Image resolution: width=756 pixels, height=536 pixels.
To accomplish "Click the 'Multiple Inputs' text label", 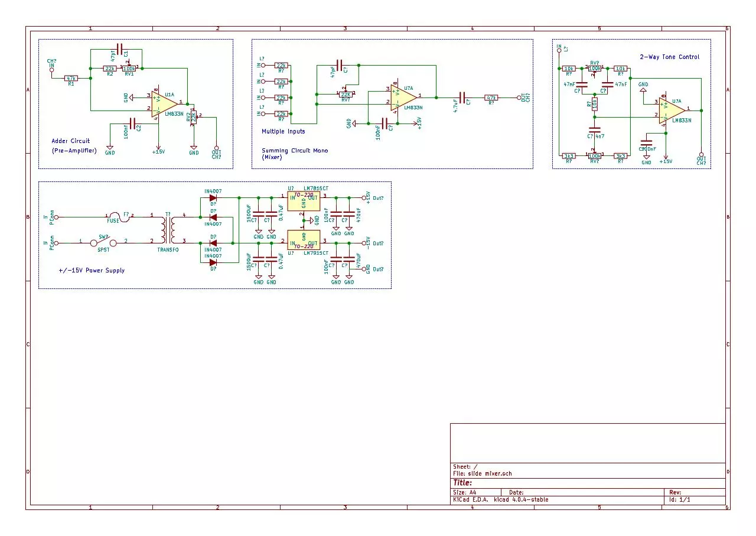I will coord(283,131).
